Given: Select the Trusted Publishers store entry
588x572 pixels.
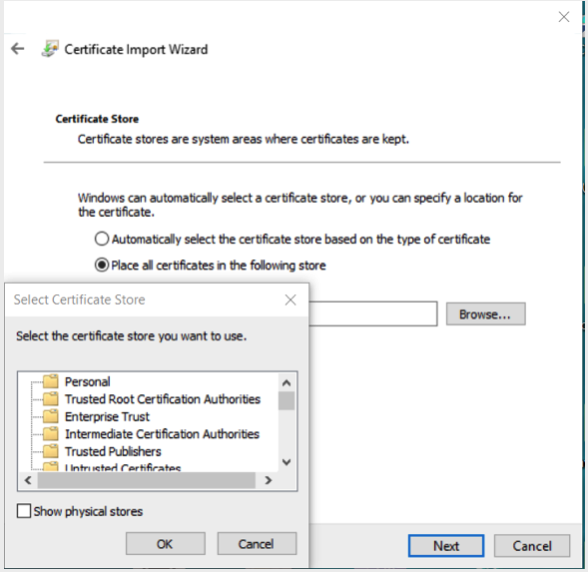Looking at the screenshot, I should (113, 451).
